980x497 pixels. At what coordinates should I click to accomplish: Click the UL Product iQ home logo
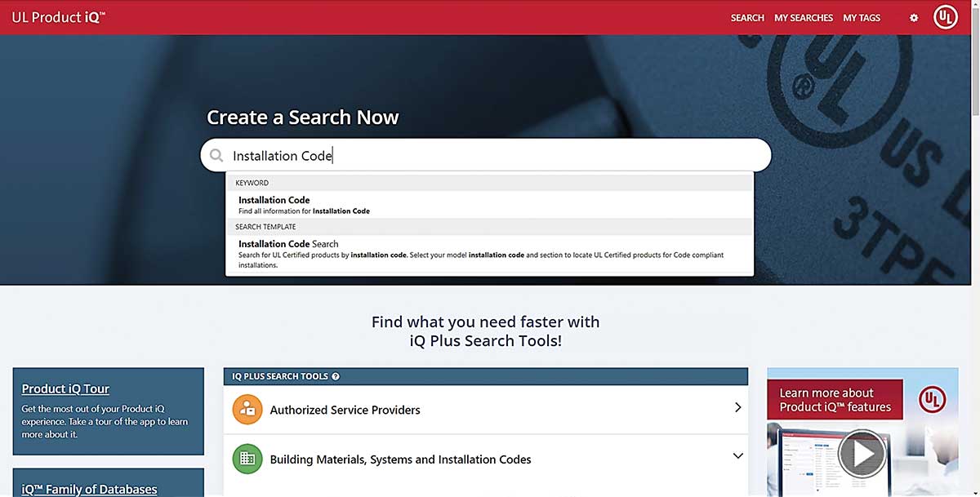[x=58, y=17]
